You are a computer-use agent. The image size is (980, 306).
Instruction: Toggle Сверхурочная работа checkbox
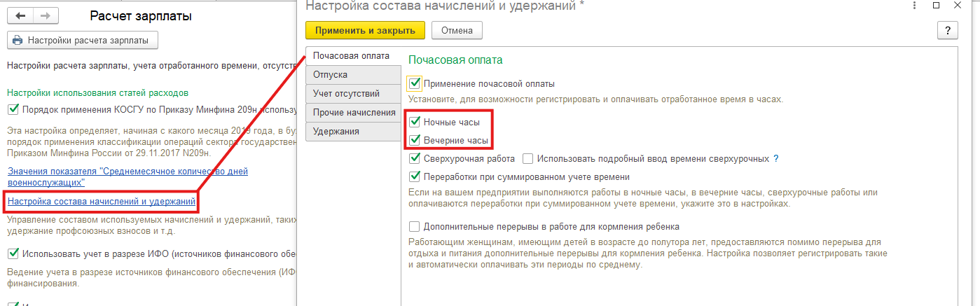coord(414,159)
